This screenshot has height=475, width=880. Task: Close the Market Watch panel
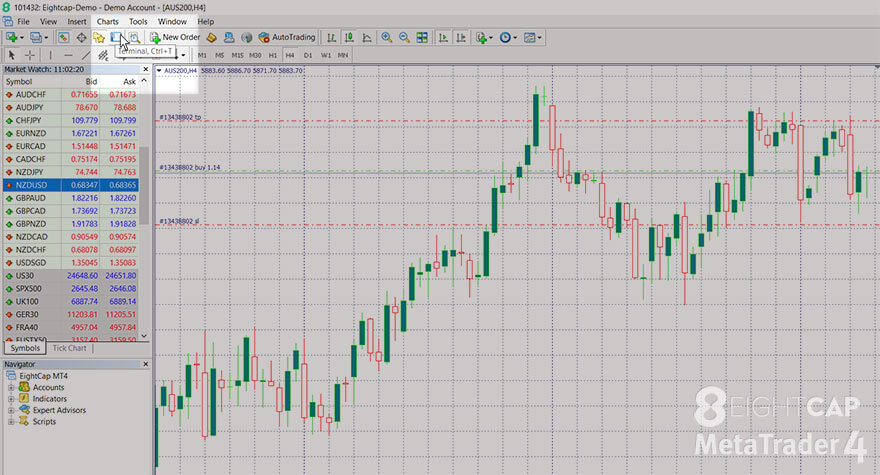[146, 69]
